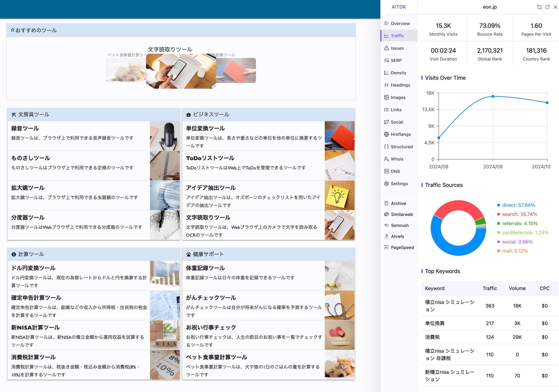This screenshot has width=559, height=392.
Task: Click the Headings icon in the sidebar
Action: (386, 85)
